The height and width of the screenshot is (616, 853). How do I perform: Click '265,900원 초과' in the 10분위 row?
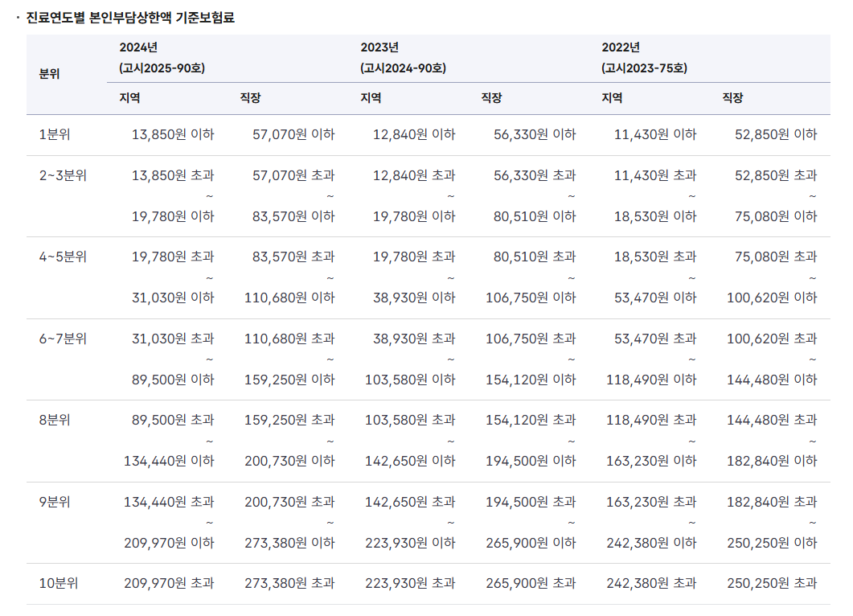(x=531, y=583)
